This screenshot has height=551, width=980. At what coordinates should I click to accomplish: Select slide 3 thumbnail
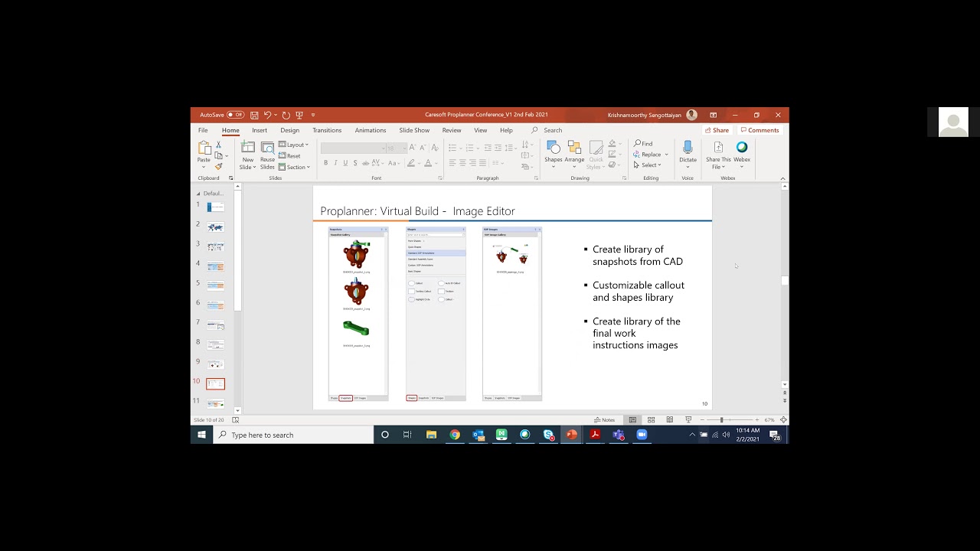click(x=216, y=246)
